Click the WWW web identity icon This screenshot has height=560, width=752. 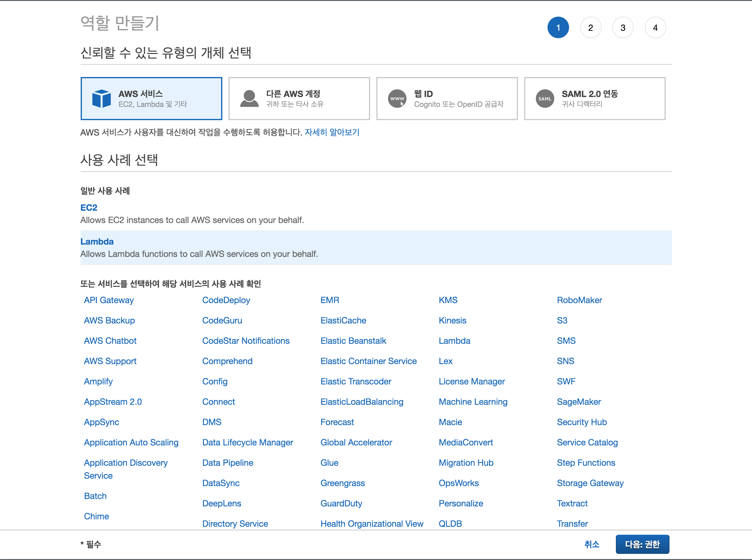tap(397, 99)
